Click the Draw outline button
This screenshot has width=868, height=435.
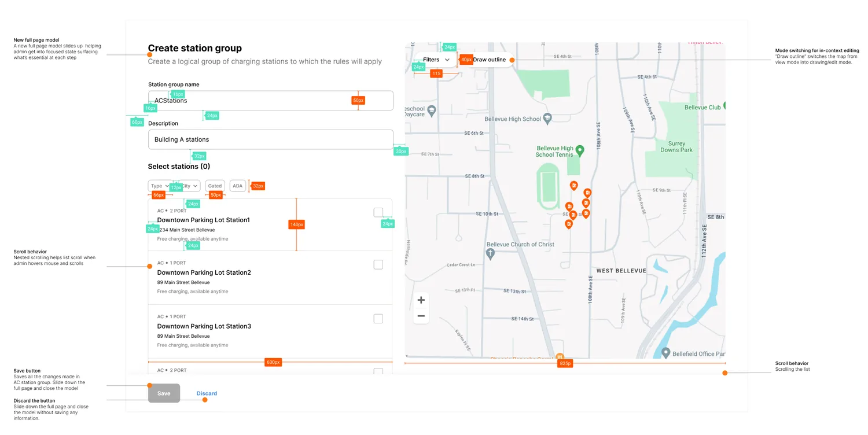[490, 60]
